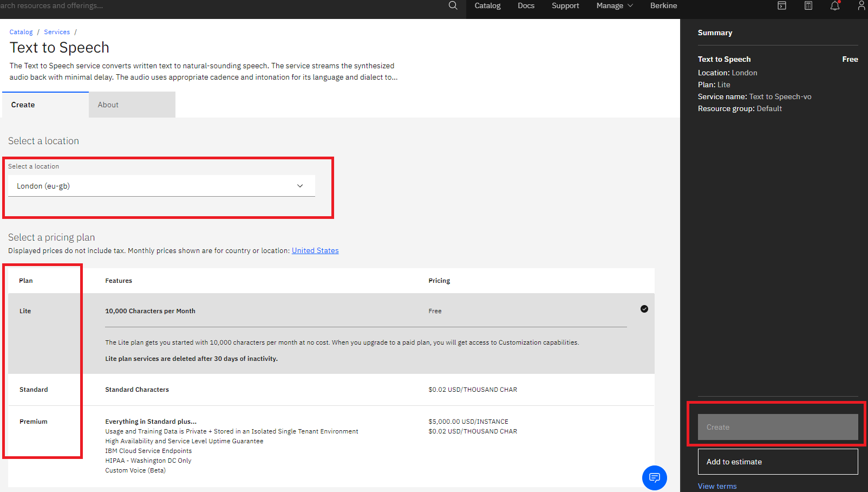Open the Berkine account switcher
Image resolution: width=868 pixels, height=492 pixels.
pyautogui.click(x=663, y=5)
